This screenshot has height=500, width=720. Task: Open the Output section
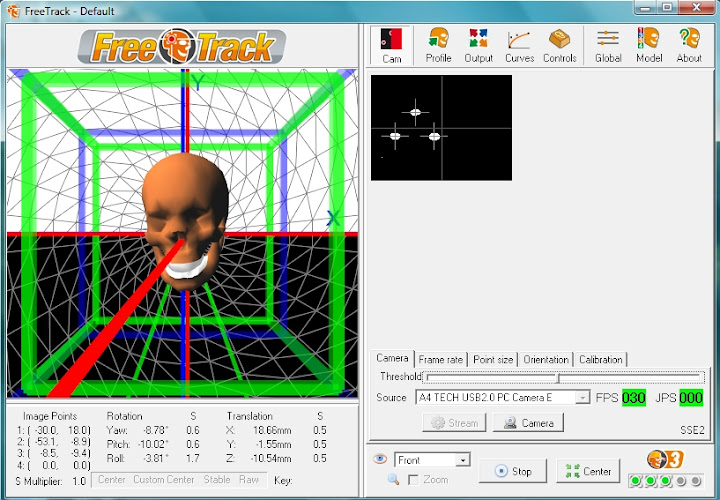pyautogui.click(x=478, y=45)
